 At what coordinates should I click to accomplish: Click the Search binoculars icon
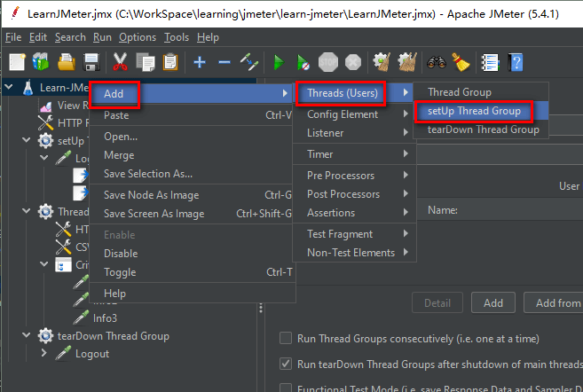435,62
